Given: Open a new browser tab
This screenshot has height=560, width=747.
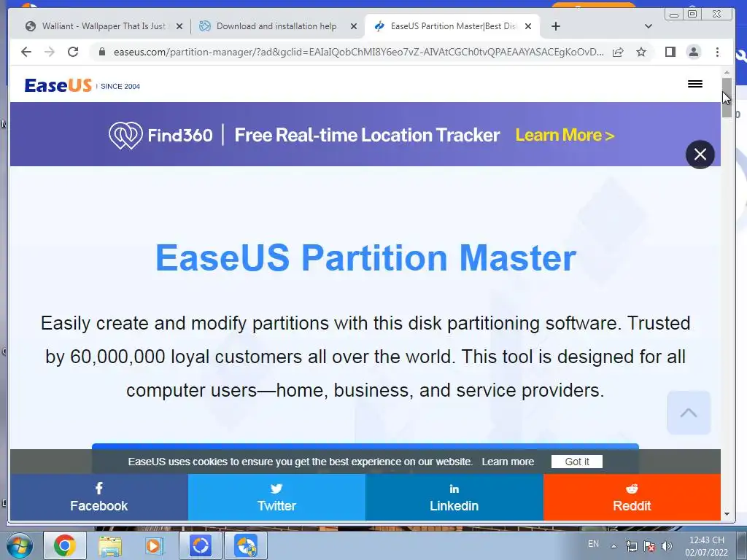Looking at the screenshot, I should [555, 26].
